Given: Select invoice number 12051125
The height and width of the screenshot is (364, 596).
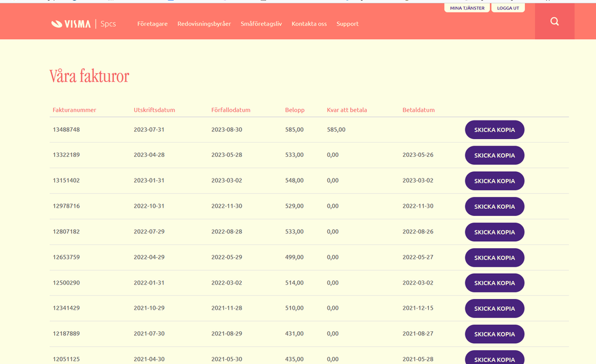Looking at the screenshot, I should 66,359.
